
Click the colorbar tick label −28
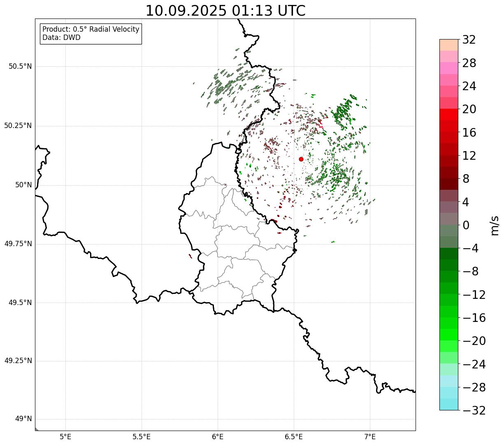tap(474, 387)
